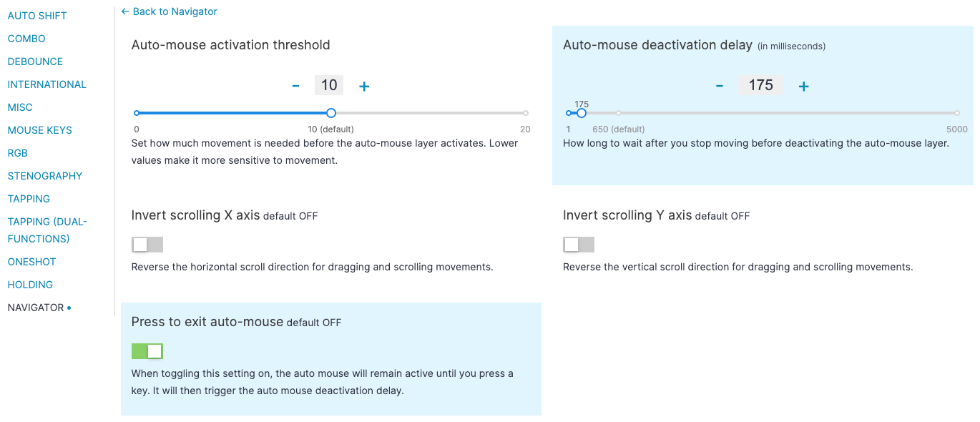
Task: Increase auto-mouse activation threshold with plus
Action: pos(364,86)
